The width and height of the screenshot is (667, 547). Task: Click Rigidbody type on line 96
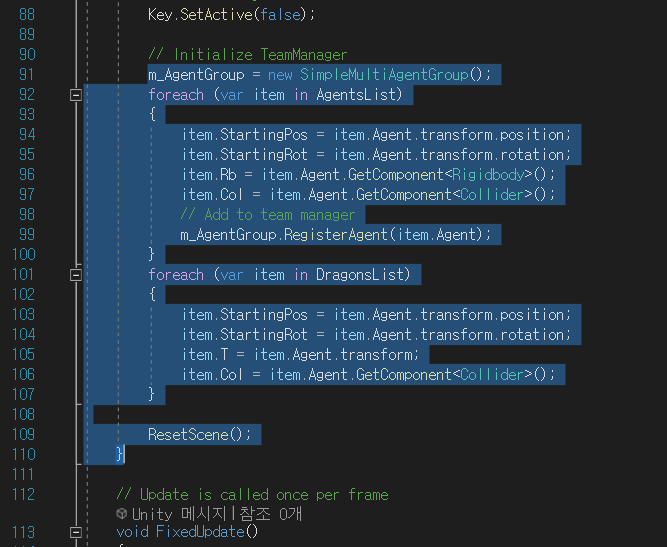click(x=488, y=175)
